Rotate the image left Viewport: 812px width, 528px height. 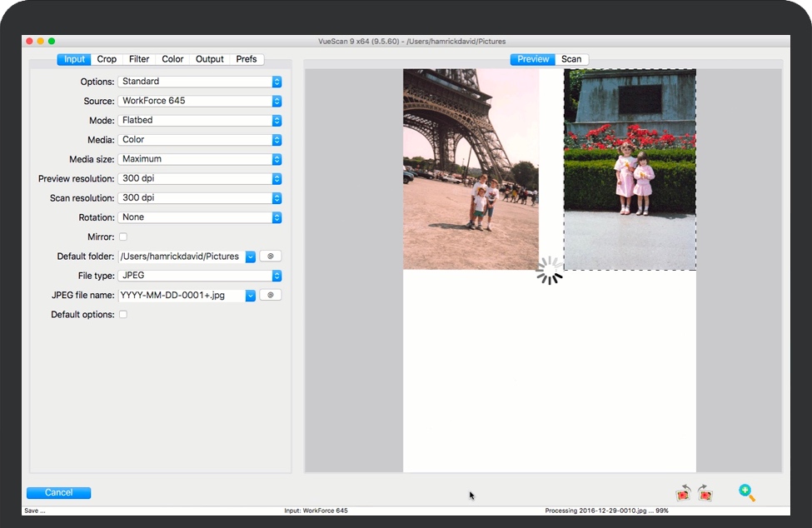(x=684, y=492)
